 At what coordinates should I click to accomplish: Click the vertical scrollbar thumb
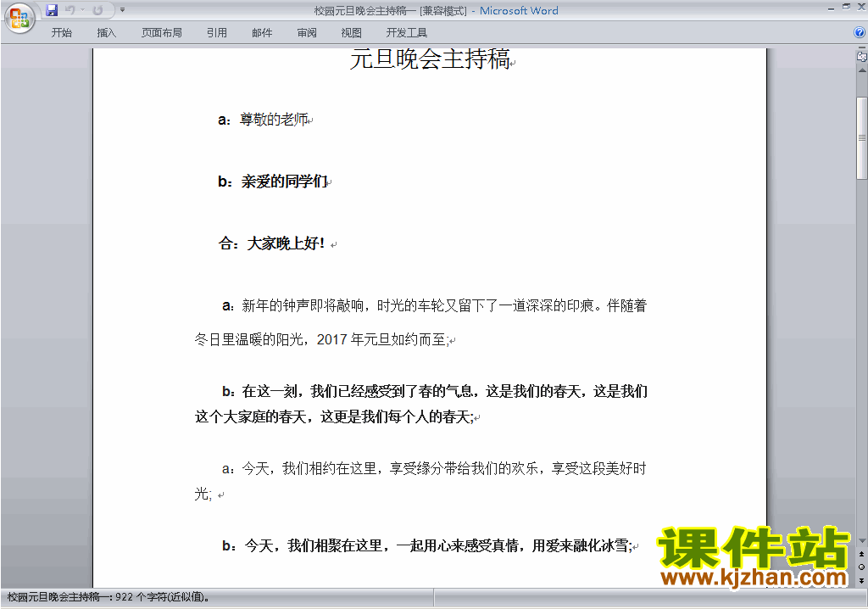pyautogui.click(x=861, y=138)
